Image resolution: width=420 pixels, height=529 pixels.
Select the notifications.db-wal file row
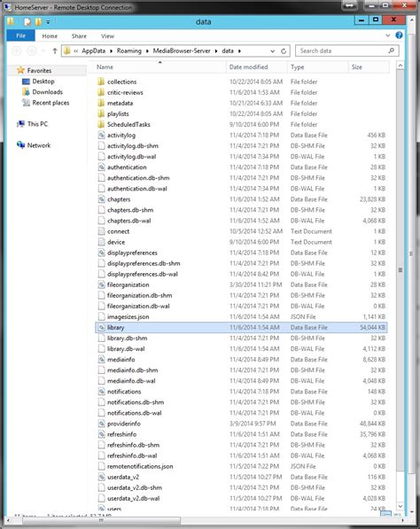click(241, 413)
